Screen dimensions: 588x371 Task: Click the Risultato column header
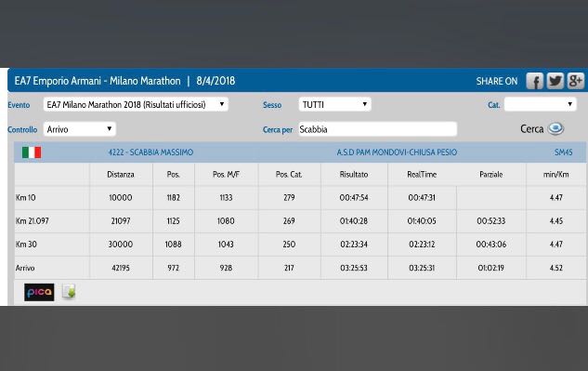click(354, 174)
